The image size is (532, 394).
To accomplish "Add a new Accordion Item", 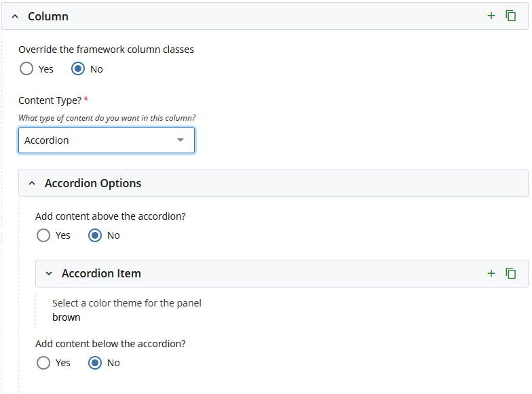I will point(491,273).
